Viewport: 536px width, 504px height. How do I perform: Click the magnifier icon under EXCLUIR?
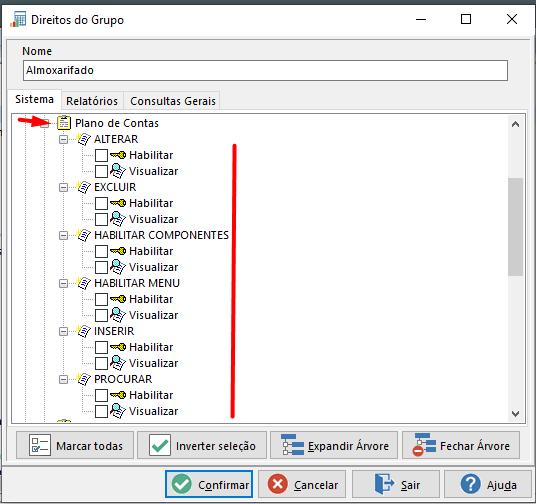tap(118, 219)
